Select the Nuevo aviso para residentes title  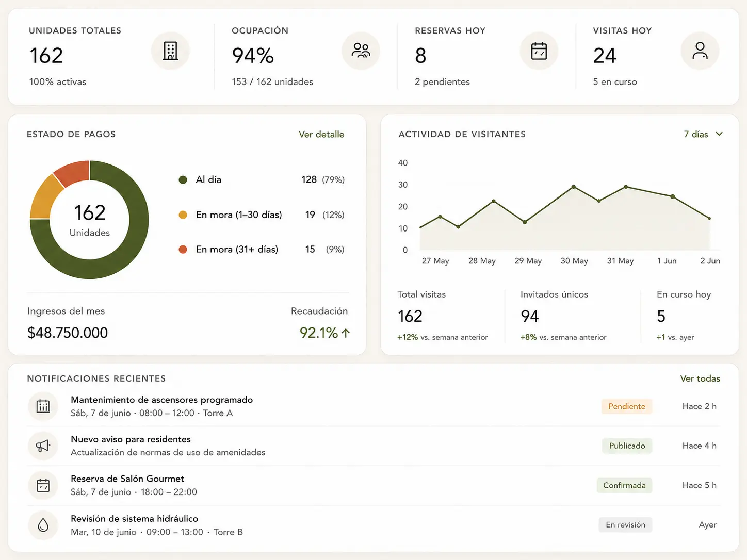(131, 439)
